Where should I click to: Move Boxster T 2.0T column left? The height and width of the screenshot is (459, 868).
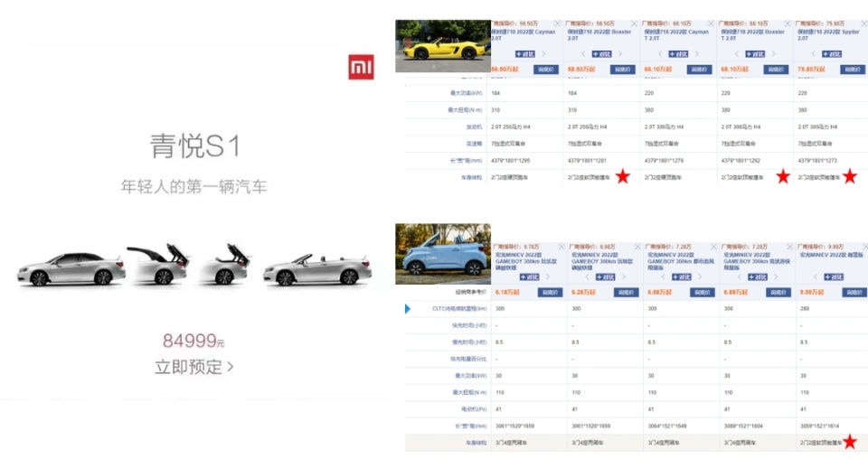pos(736,53)
